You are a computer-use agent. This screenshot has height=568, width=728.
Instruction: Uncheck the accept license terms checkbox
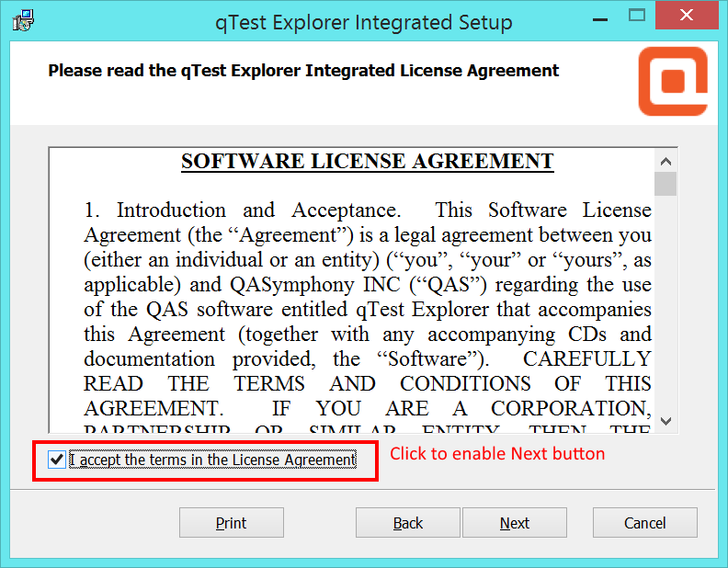coord(57,460)
